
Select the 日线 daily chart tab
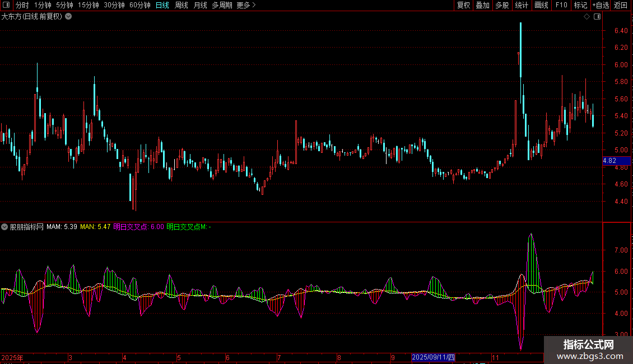(162, 5)
